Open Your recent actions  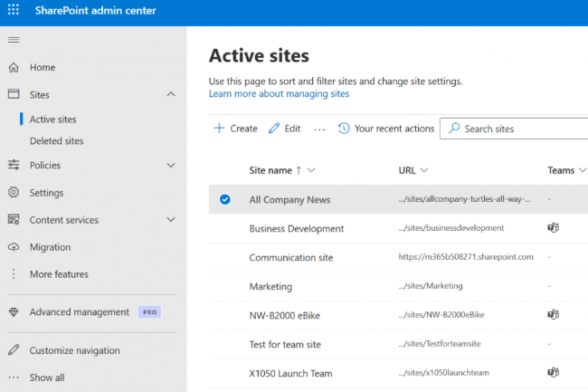tap(386, 129)
